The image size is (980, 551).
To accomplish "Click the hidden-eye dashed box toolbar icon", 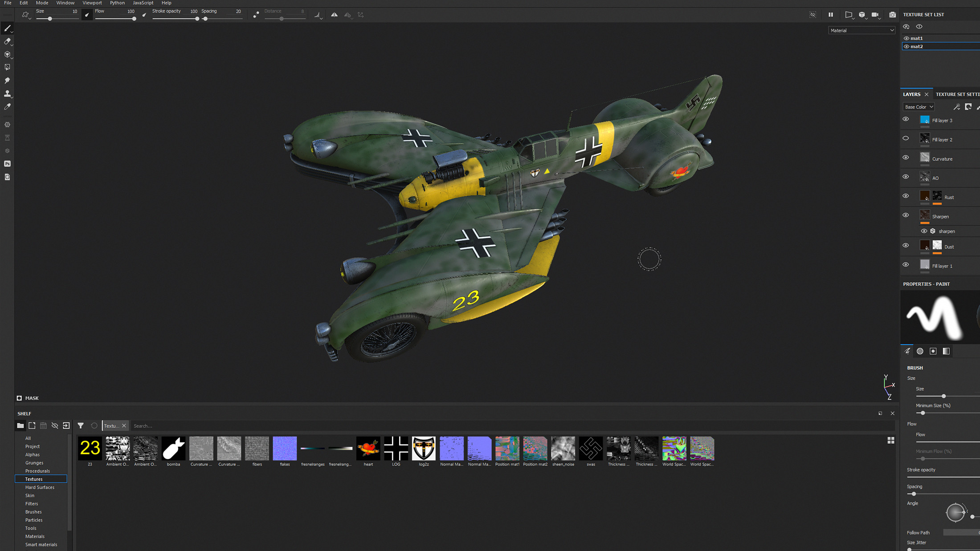I will point(813,15).
